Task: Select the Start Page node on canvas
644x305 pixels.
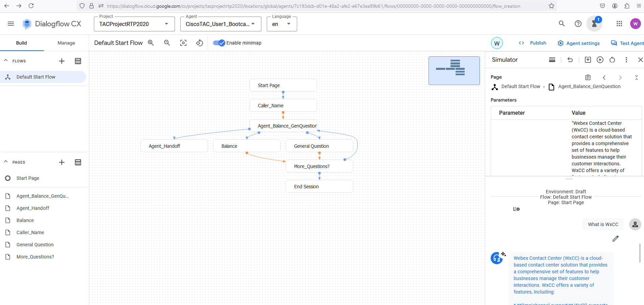Action: tap(283, 85)
